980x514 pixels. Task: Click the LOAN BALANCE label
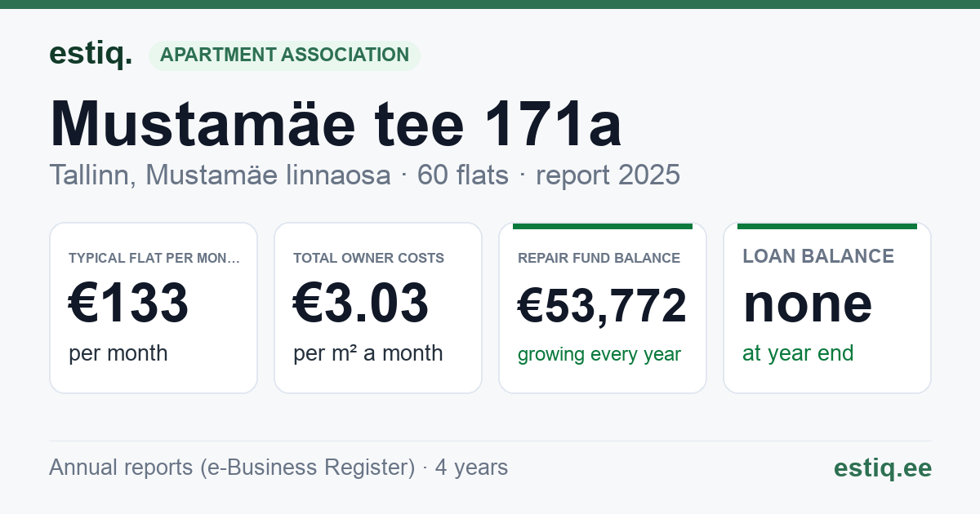coord(818,256)
